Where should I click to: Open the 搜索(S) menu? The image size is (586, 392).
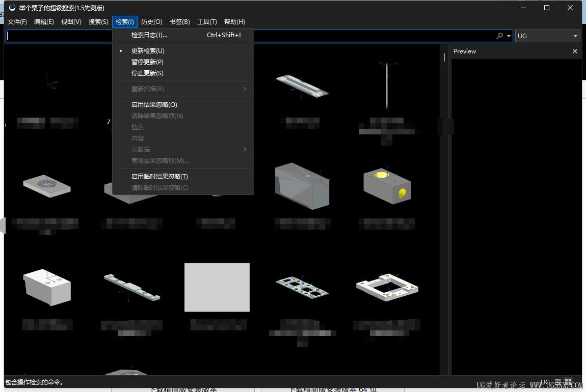(98, 22)
